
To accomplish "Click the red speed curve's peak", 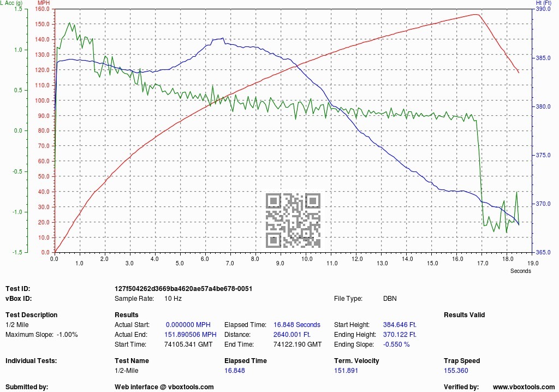I will [475, 15].
